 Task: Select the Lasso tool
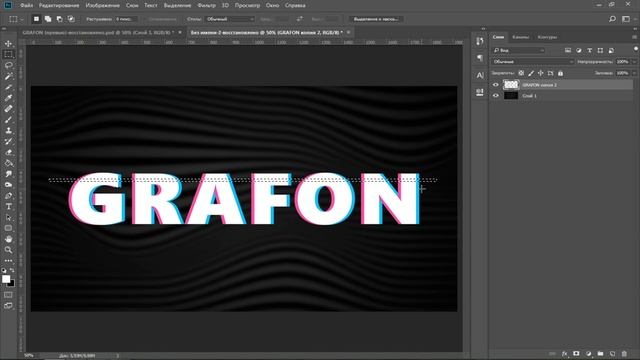coord(8,65)
